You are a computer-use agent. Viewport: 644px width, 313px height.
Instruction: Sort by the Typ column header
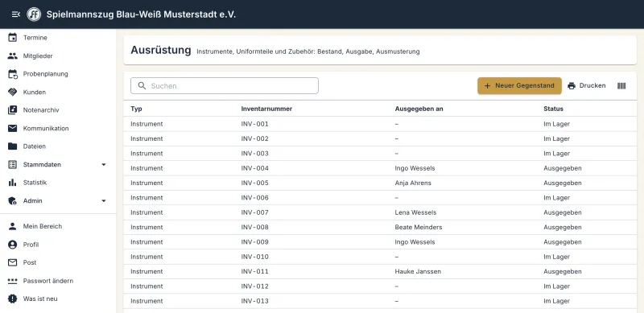pyautogui.click(x=136, y=109)
